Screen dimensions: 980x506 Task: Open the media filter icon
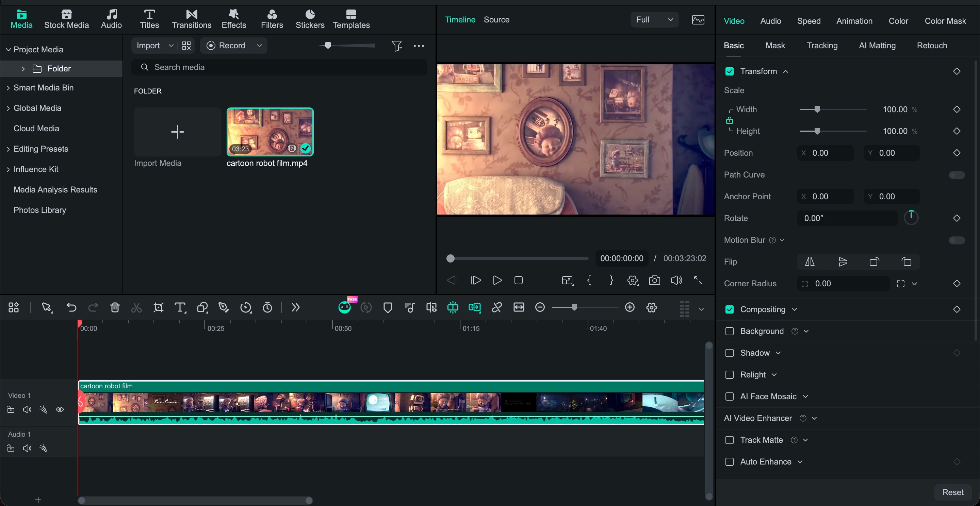click(x=397, y=46)
